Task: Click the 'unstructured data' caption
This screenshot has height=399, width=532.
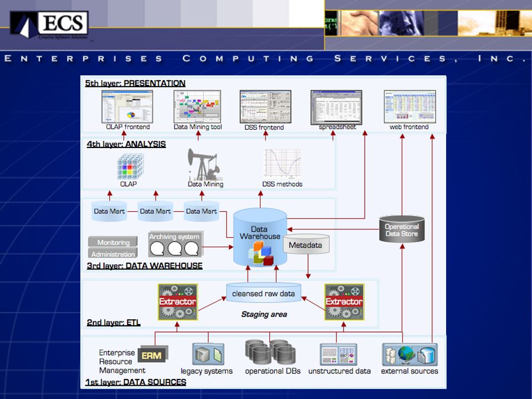Action: tap(339, 371)
